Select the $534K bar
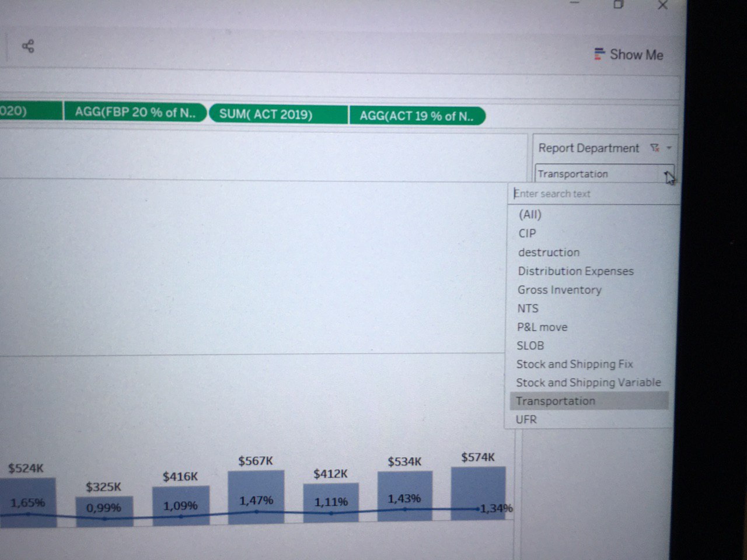The width and height of the screenshot is (747, 560). pos(405,496)
